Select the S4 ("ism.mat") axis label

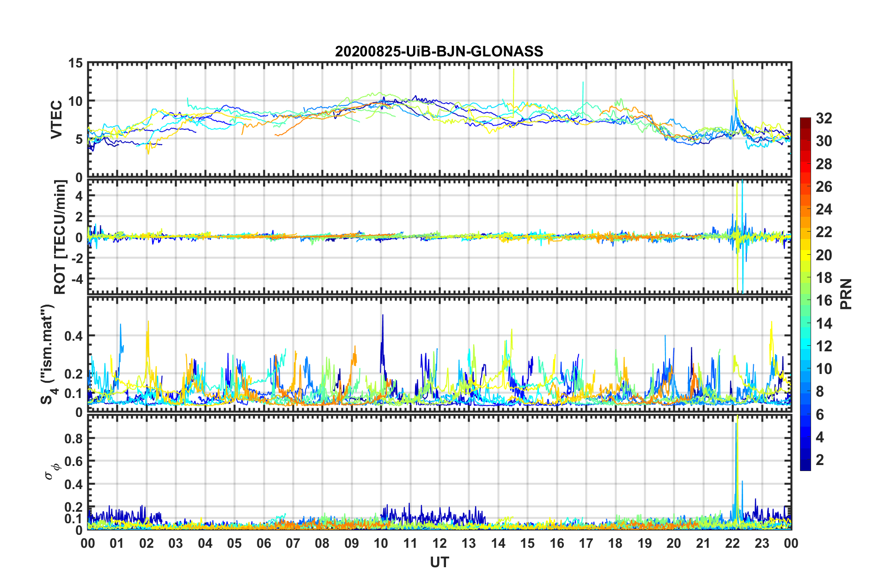(48, 355)
